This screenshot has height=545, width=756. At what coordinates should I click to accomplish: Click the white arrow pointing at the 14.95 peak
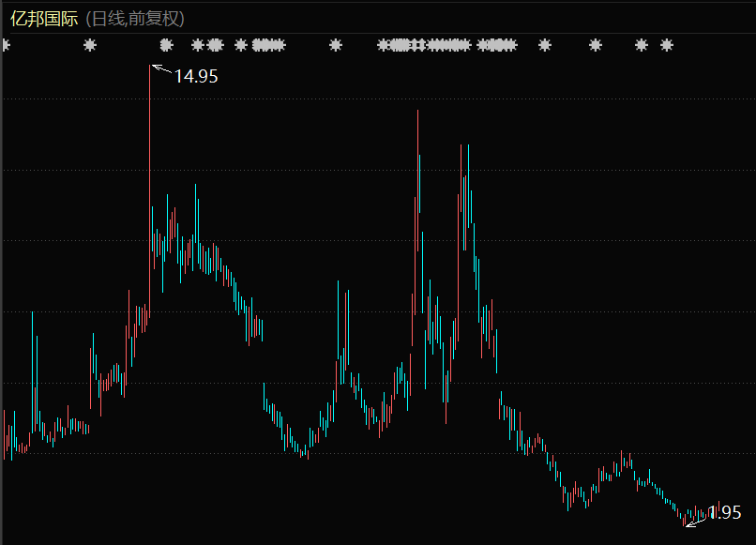tap(161, 68)
